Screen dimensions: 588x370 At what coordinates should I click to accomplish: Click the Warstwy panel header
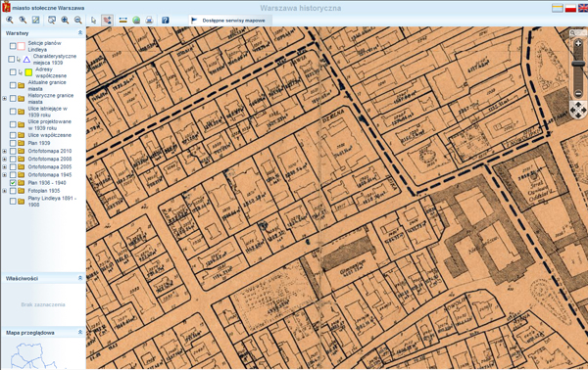pyautogui.click(x=43, y=33)
